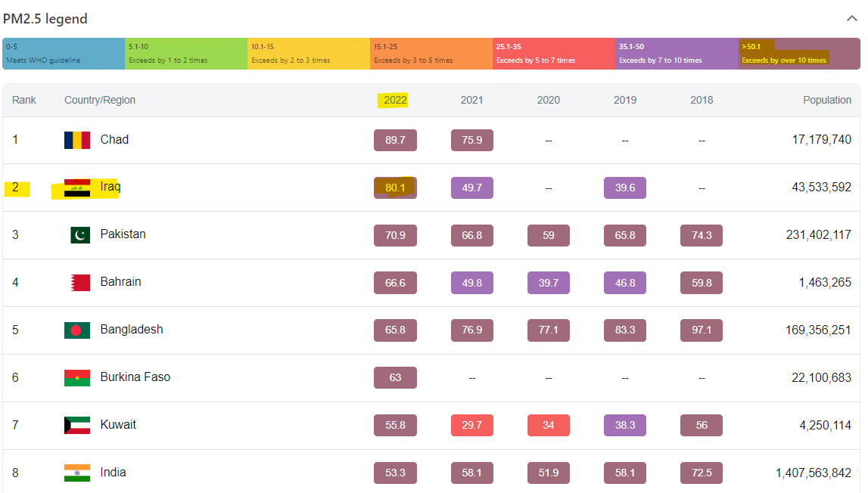Click the blue 0-5 legend swatch
Viewport: 868px width, 493px height.
(64, 54)
